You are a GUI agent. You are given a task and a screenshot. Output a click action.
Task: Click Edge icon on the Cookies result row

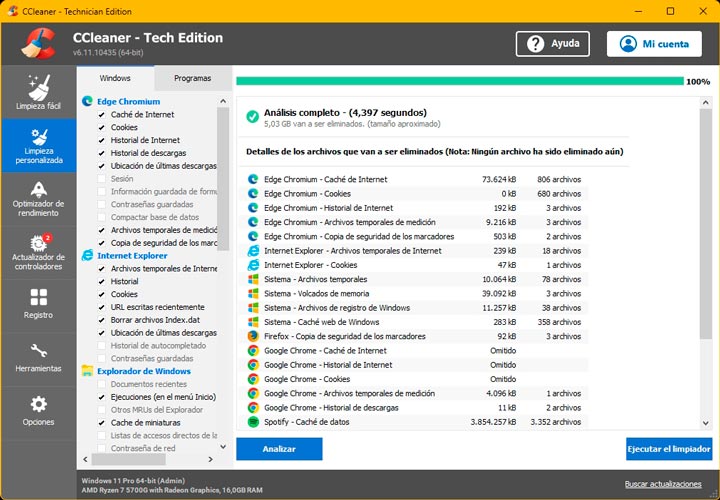pos(253,194)
